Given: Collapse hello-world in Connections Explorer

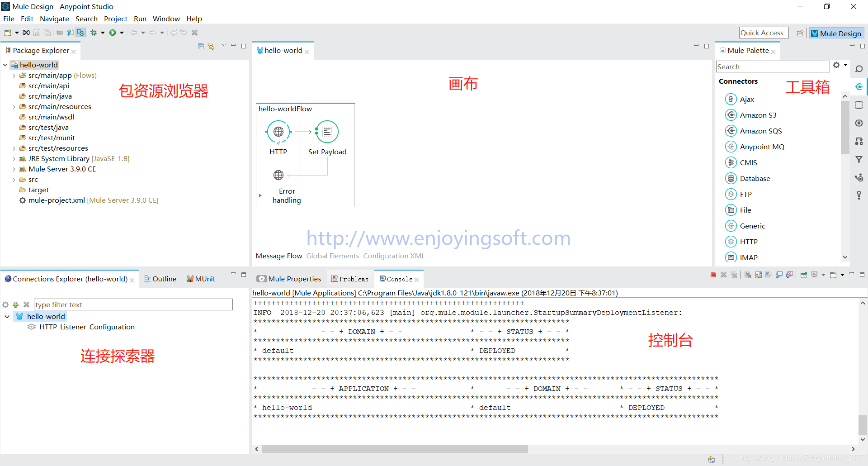Looking at the screenshot, I should (x=7, y=317).
